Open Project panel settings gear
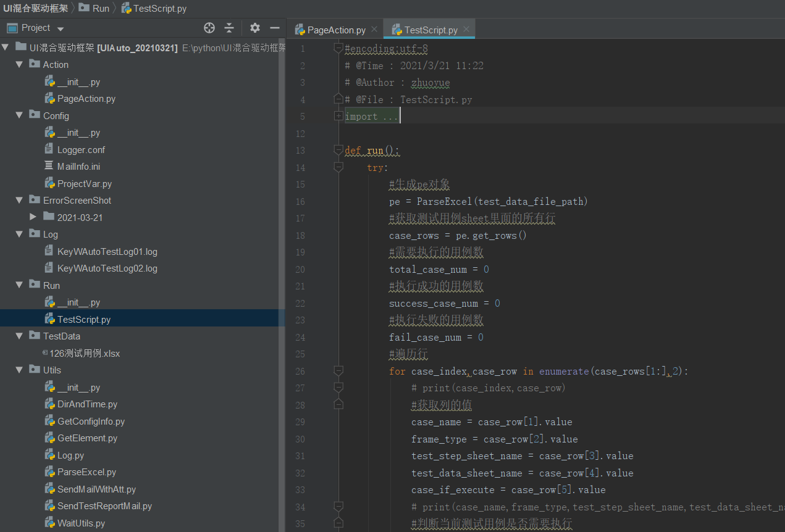This screenshot has height=532, width=785. pyautogui.click(x=255, y=28)
